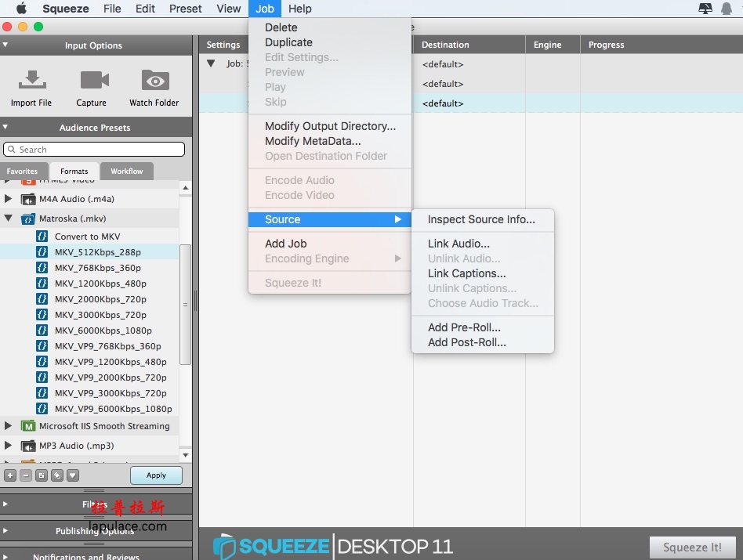The width and height of the screenshot is (743, 560).
Task: Click the Microsoft IIS Smooth Streaming icon
Action: click(28, 426)
